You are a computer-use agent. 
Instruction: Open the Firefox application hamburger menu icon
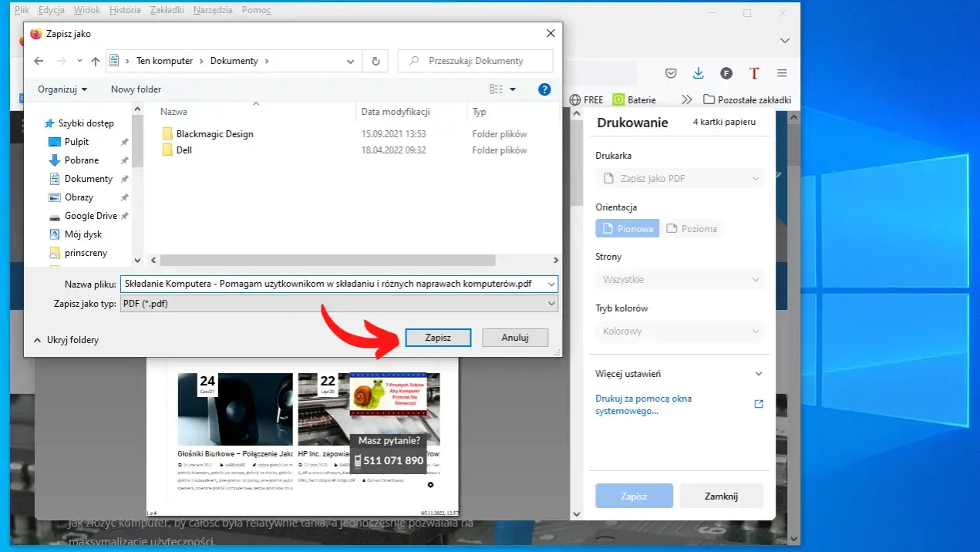pos(782,72)
